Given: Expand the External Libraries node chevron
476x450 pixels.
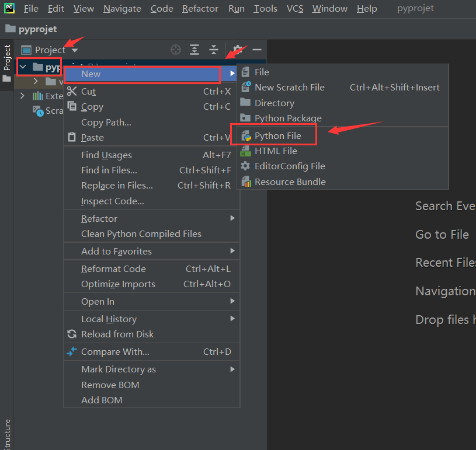Looking at the screenshot, I should click(x=22, y=96).
